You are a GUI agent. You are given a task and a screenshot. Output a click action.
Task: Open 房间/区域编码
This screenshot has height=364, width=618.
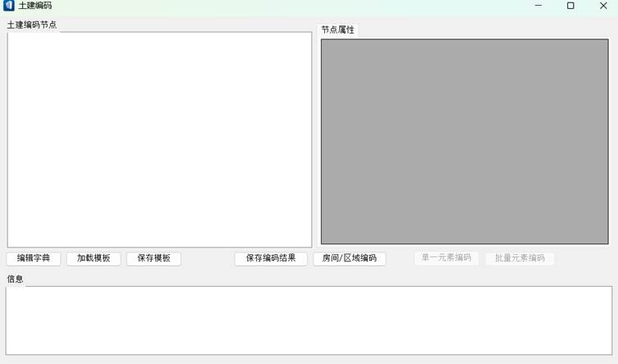tap(350, 258)
